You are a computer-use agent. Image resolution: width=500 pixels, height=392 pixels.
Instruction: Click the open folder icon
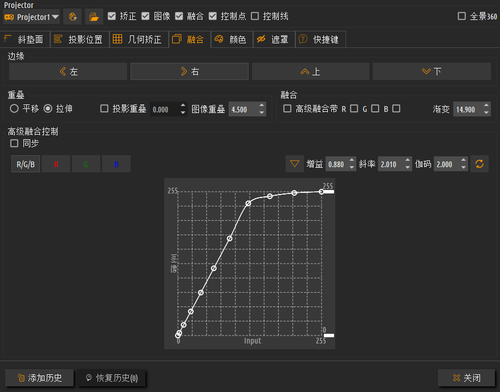(94, 17)
